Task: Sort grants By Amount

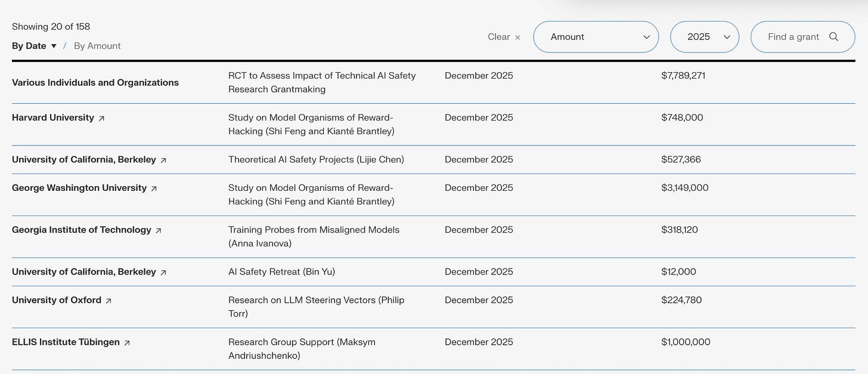Action: point(97,46)
